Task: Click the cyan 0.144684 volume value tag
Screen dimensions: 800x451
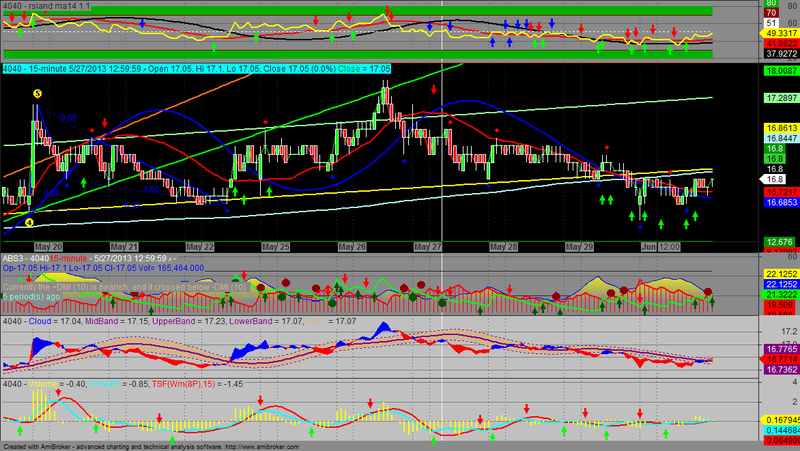Action: [x=781, y=431]
